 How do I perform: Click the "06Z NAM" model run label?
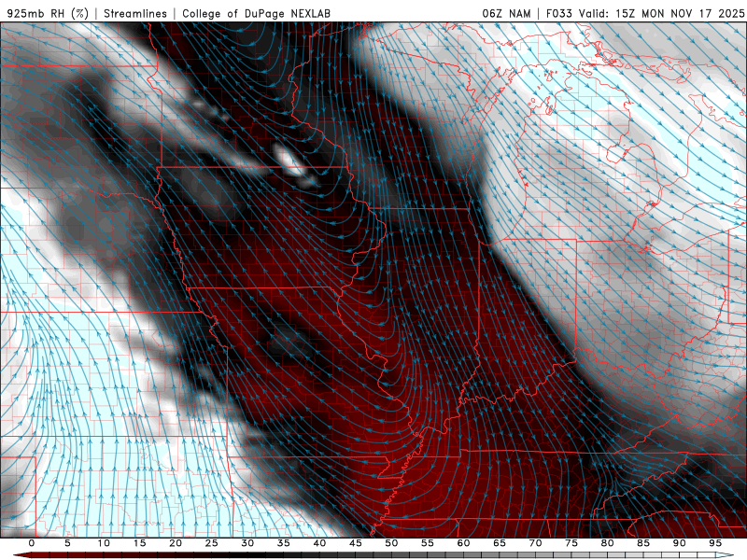point(506,13)
